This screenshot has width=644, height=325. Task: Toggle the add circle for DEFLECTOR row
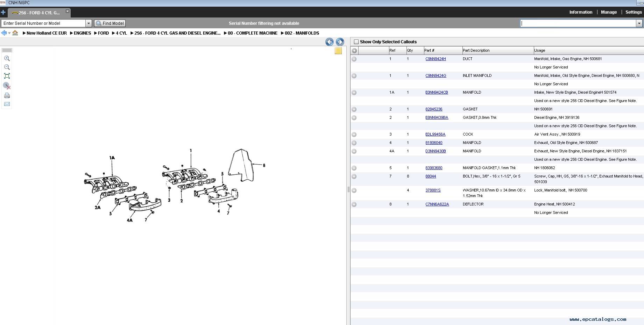(x=354, y=204)
